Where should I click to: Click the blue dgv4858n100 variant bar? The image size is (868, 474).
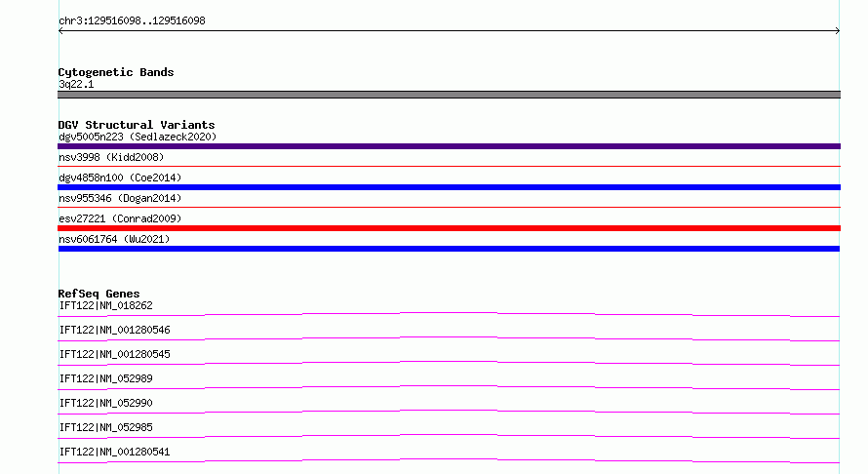(x=449, y=187)
